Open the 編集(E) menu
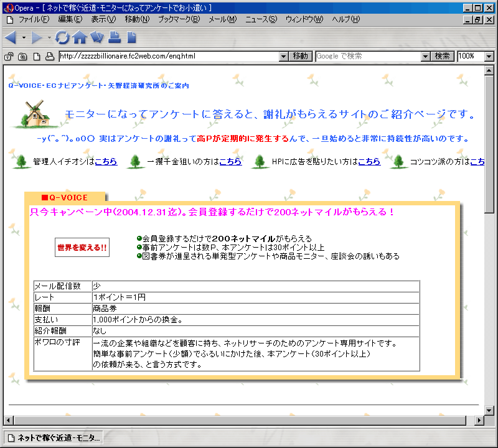Screen dimensions: 498x448 click(70, 19)
